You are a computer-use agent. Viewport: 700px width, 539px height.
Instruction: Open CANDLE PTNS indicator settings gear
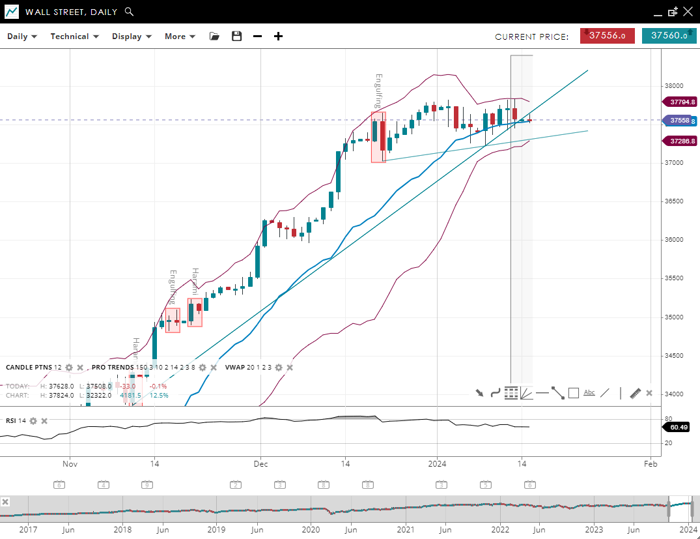tap(69, 367)
